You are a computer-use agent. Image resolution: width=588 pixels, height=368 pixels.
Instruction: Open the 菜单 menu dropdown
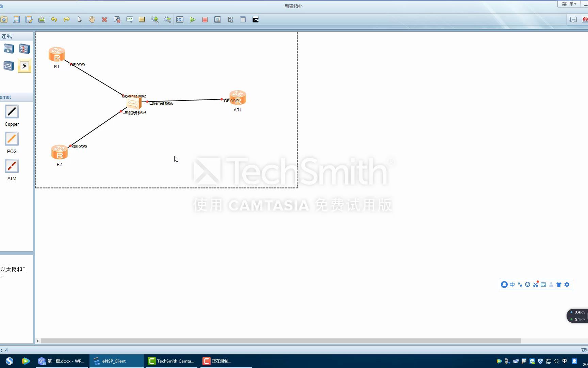click(x=569, y=4)
